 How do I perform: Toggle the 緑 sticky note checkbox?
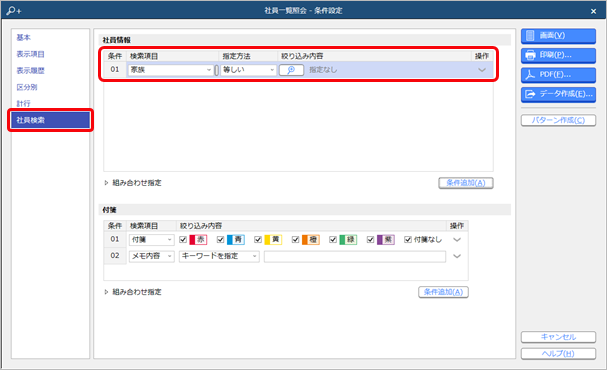(333, 240)
